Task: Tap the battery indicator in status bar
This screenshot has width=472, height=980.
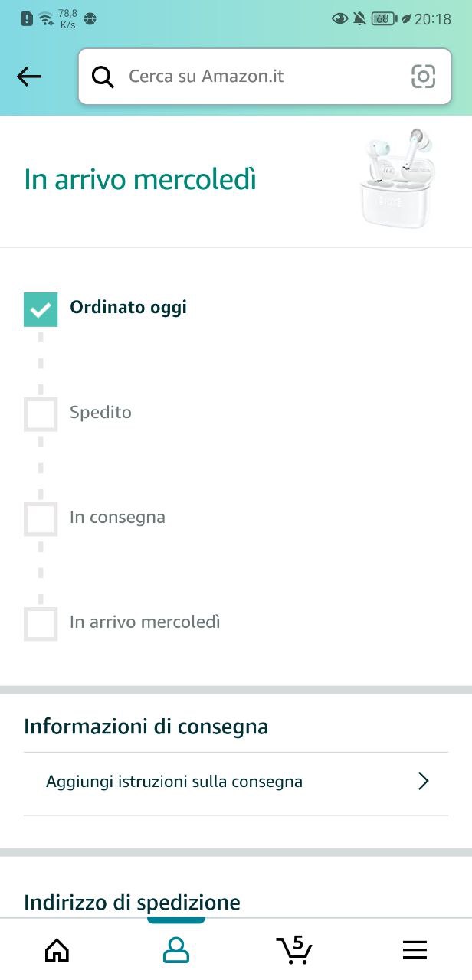Action: (383, 19)
